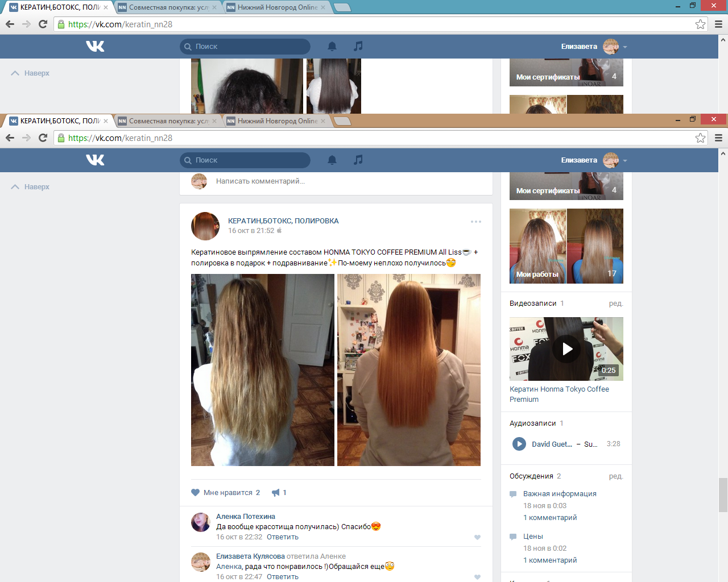
Task: Reload the page in the back window
Action: click(x=43, y=24)
